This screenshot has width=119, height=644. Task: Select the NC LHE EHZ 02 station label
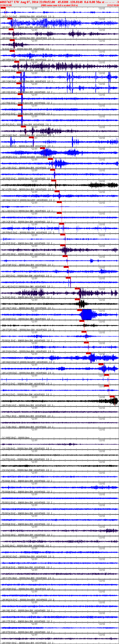click(x=27, y=286)
